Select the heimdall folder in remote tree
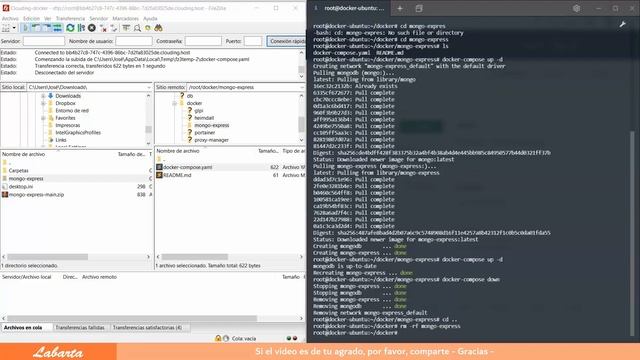The width and height of the screenshot is (640, 360). coord(204,118)
